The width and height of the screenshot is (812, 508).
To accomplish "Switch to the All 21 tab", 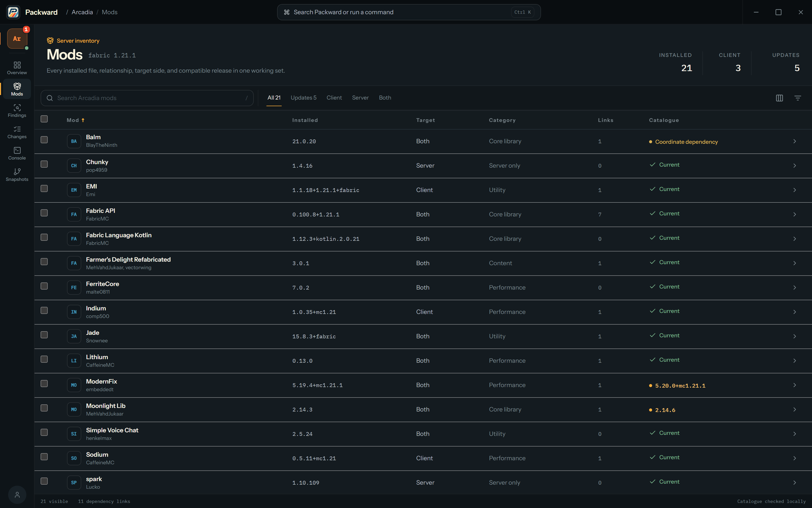I will 274,98.
